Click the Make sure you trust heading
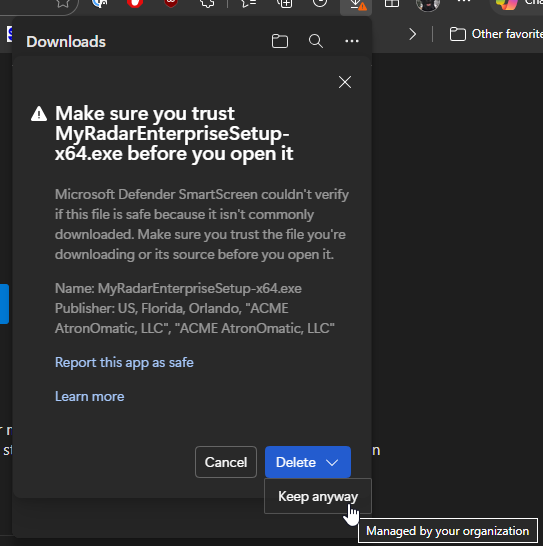The width and height of the screenshot is (543, 546). tap(174, 133)
